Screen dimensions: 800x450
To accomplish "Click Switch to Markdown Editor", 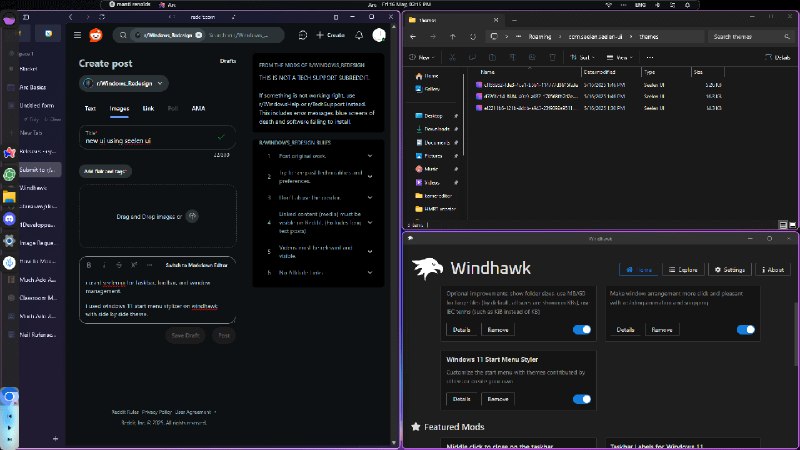I will click(196, 265).
